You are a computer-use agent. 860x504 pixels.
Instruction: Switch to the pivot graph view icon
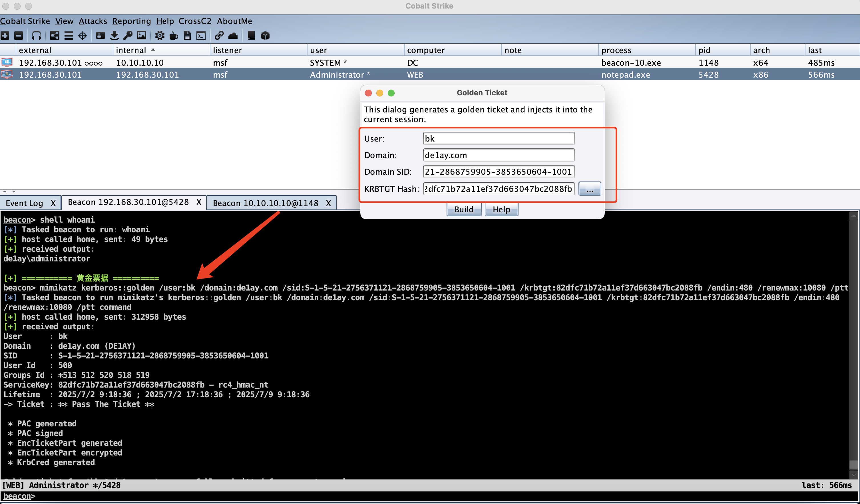click(55, 35)
